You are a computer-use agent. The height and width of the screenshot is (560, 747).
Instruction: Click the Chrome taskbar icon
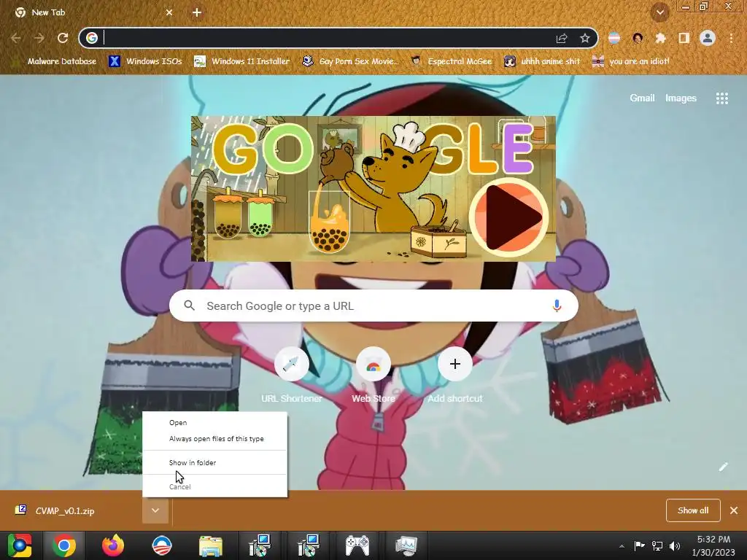point(64,545)
